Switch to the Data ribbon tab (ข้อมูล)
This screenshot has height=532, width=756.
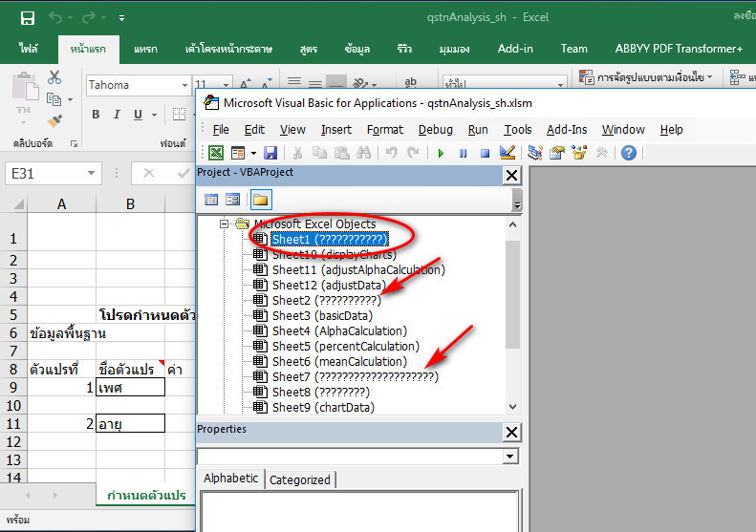[x=357, y=49]
